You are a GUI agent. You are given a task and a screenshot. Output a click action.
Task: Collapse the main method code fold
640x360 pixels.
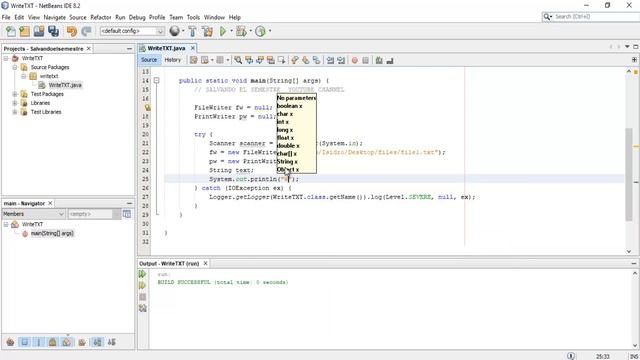point(156,81)
